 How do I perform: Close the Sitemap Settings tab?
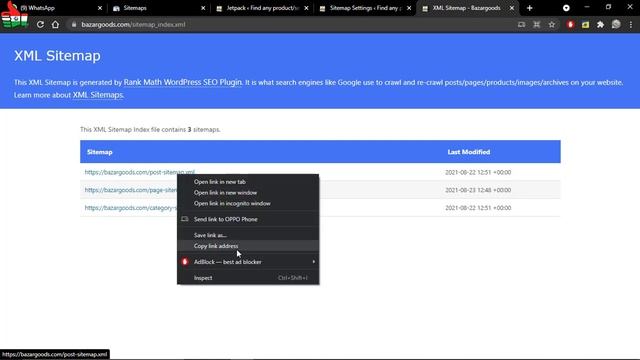tap(409, 8)
